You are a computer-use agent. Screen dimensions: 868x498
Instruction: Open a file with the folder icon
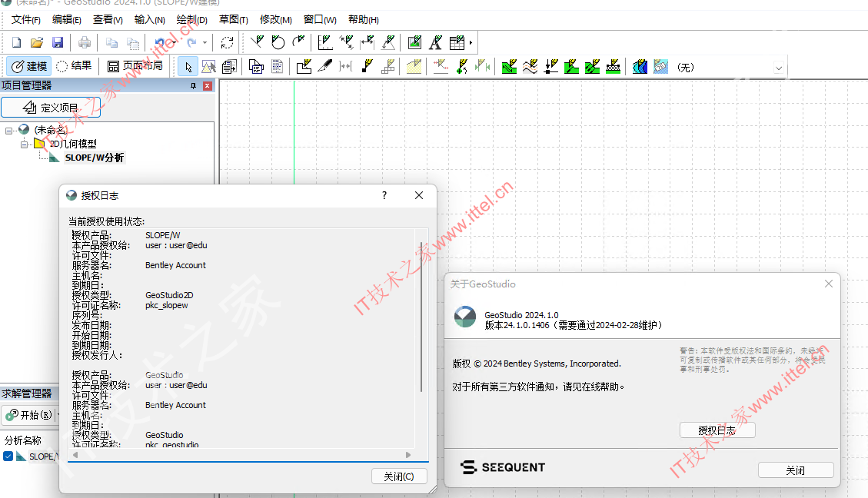tap(37, 42)
